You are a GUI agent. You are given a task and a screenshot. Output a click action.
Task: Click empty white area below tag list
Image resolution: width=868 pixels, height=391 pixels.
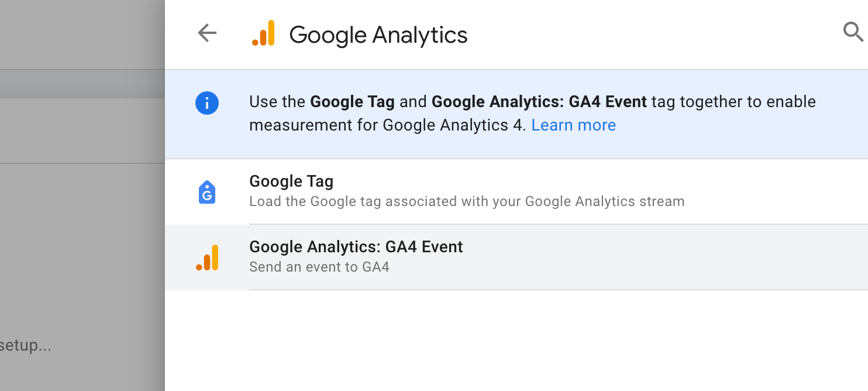coord(516,341)
